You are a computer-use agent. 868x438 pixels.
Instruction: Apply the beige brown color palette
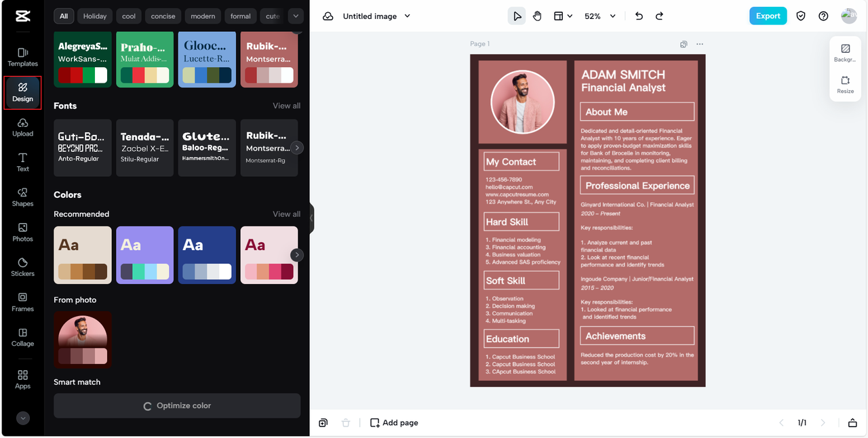pyautogui.click(x=83, y=255)
